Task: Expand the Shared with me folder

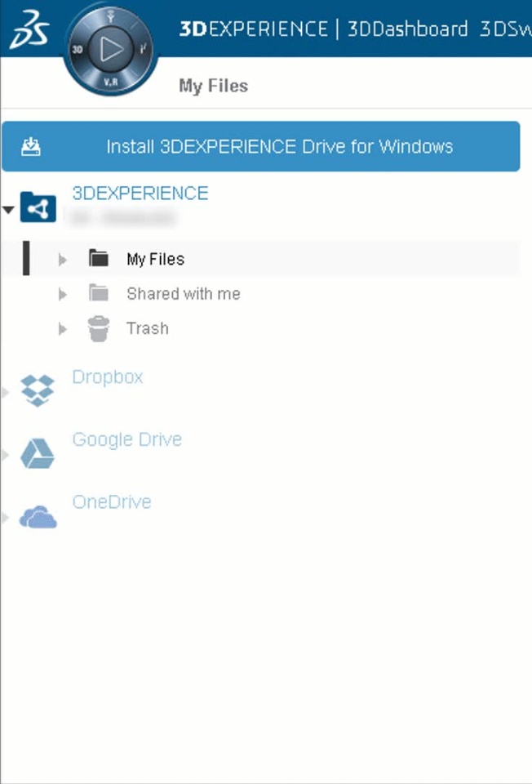Action: (x=63, y=294)
